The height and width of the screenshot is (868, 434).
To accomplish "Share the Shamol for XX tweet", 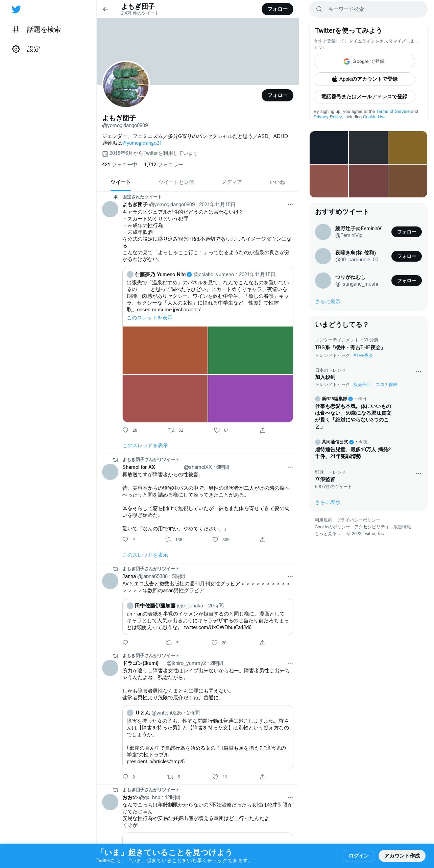I will [263, 539].
